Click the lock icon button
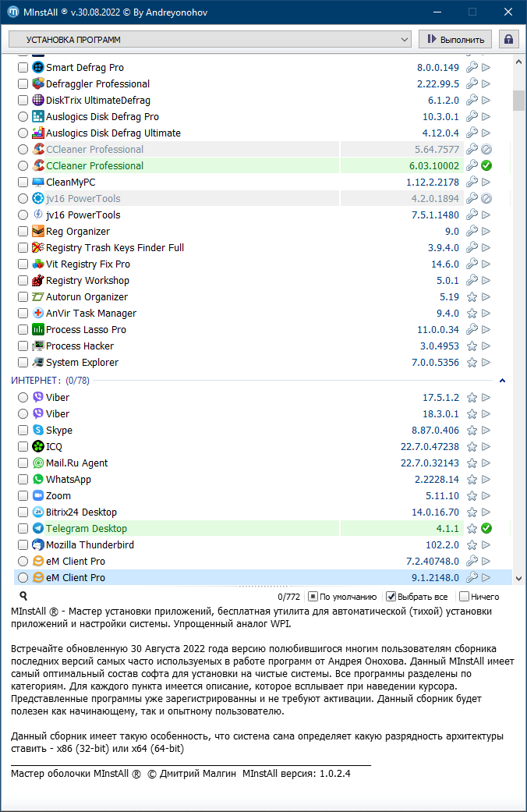The height and width of the screenshot is (812, 527). pyautogui.click(x=509, y=39)
